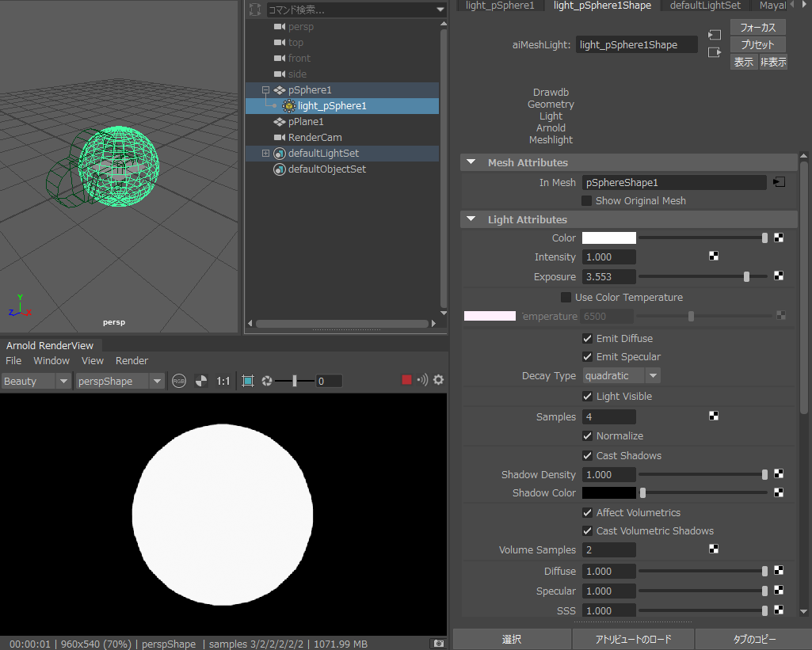This screenshot has width=812, height=650.
Task: Toggle Affect Volumetrics checkbox
Action: 587,512
